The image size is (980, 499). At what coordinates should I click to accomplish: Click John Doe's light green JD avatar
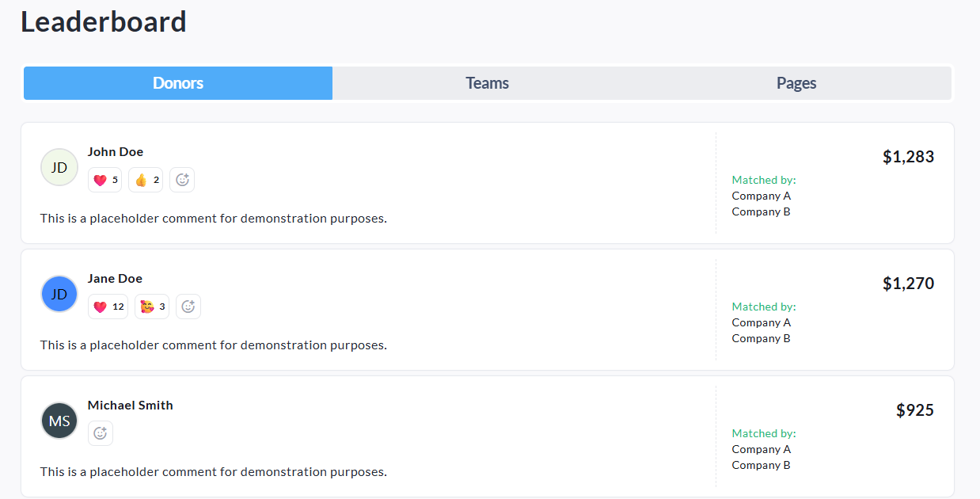point(59,167)
